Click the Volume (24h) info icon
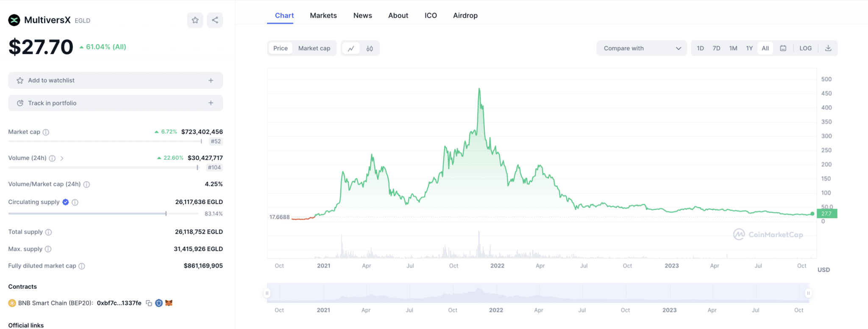This screenshot has width=868, height=329. point(52,158)
